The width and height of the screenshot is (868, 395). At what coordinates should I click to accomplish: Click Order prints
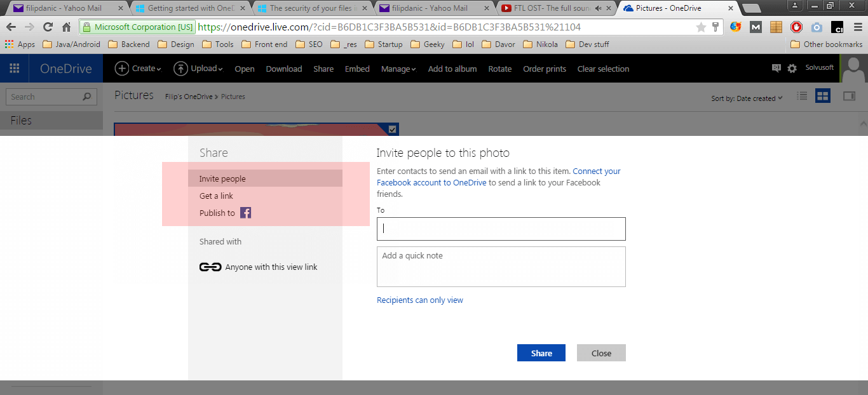click(545, 69)
